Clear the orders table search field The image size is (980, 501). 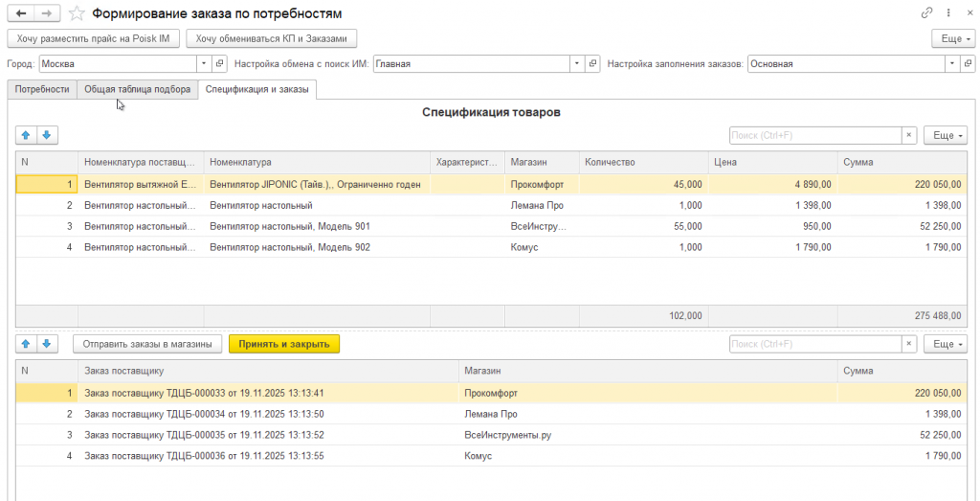tap(909, 343)
